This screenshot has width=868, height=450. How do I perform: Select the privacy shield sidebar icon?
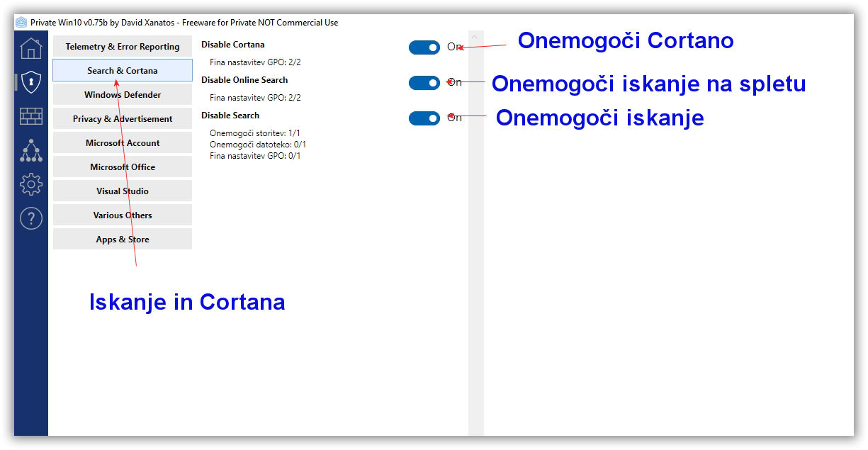click(31, 82)
